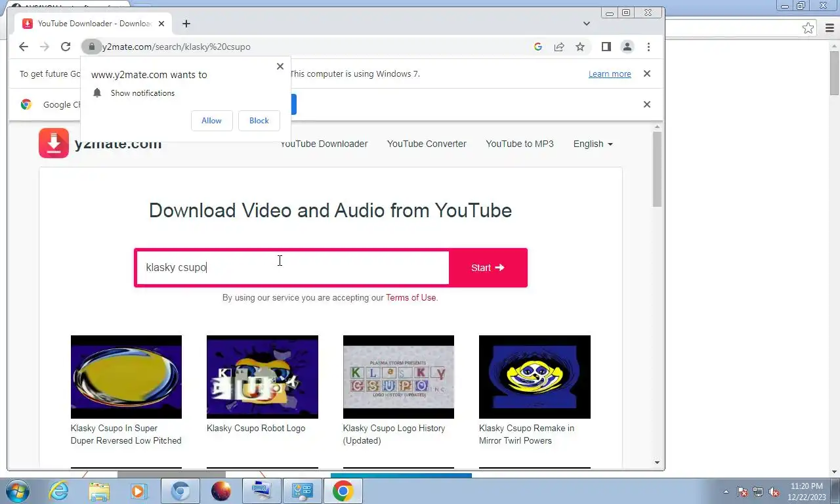Click the page vertical scrollbar thumb
840x504 pixels.
(x=657, y=169)
